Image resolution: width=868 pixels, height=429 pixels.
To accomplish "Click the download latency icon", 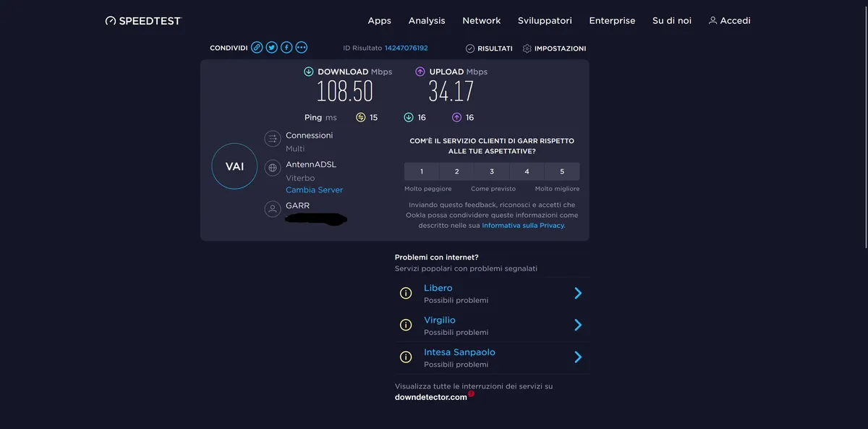I will click(x=409, y=117).
